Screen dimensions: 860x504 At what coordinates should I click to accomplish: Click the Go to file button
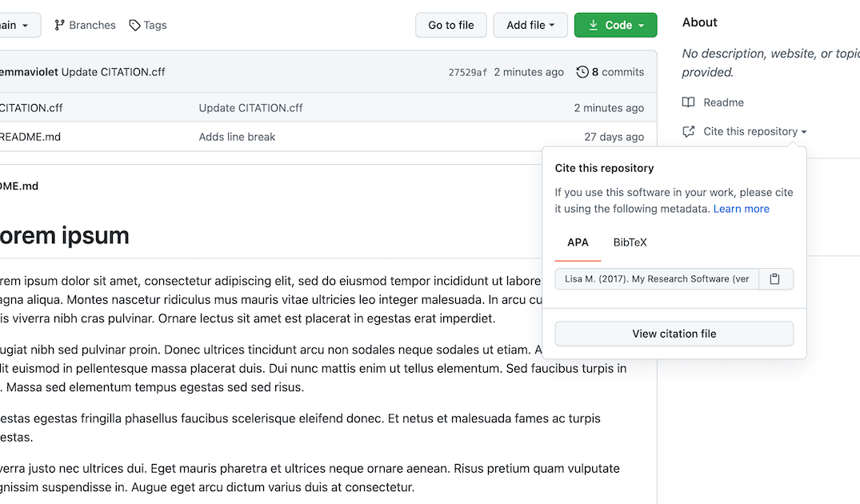click(x=450, y=25)
